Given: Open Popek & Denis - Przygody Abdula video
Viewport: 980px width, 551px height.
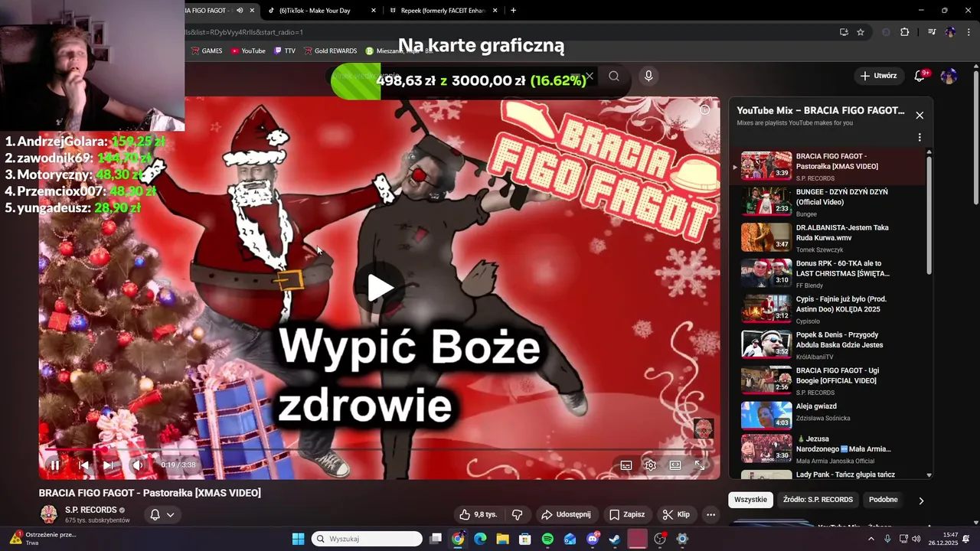Looking at the screenshot, I should 829,344.
